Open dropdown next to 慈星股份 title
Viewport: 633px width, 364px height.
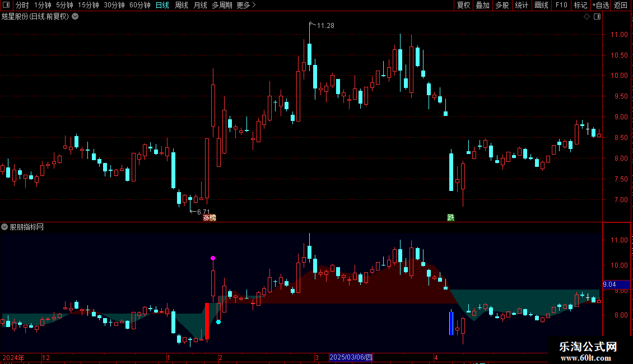coord(75,17)
